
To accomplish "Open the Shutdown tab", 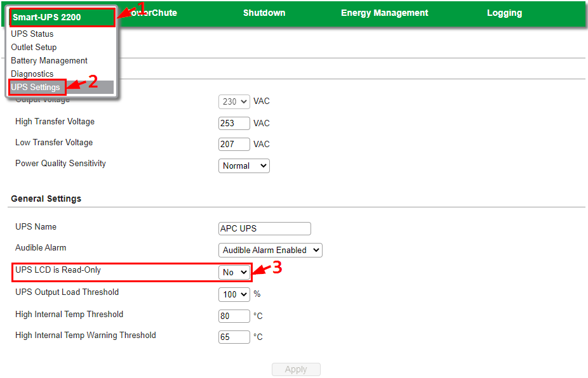I will click(264, 13).
